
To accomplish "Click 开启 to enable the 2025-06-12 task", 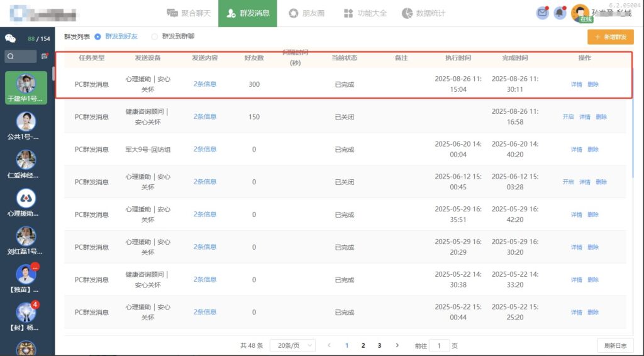I will [x=568, y=182].
